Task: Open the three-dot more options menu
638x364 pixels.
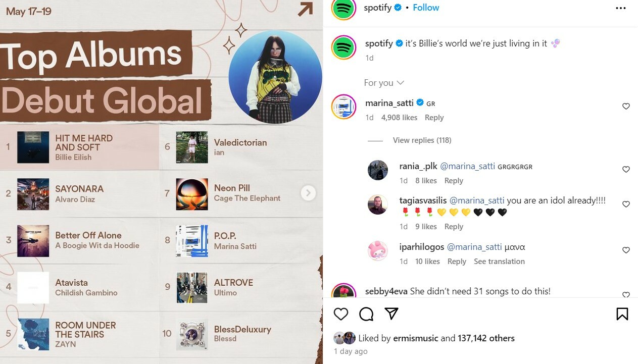Action: [621, 8]
